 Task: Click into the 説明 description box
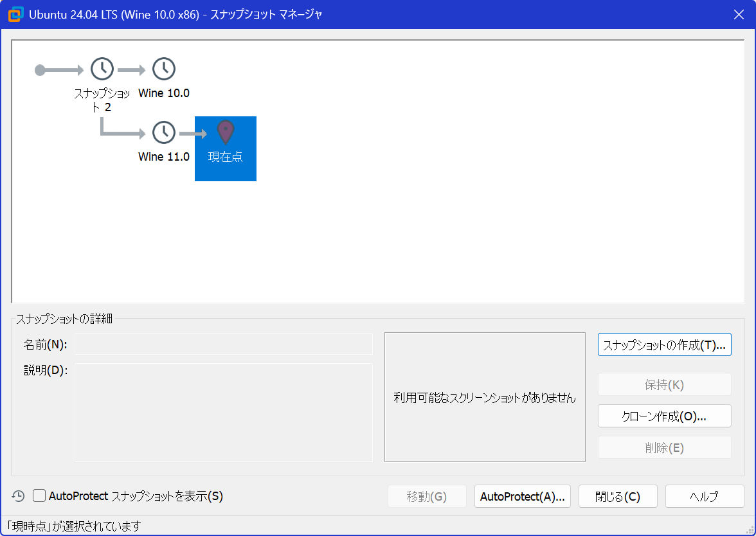coord(224,412)
